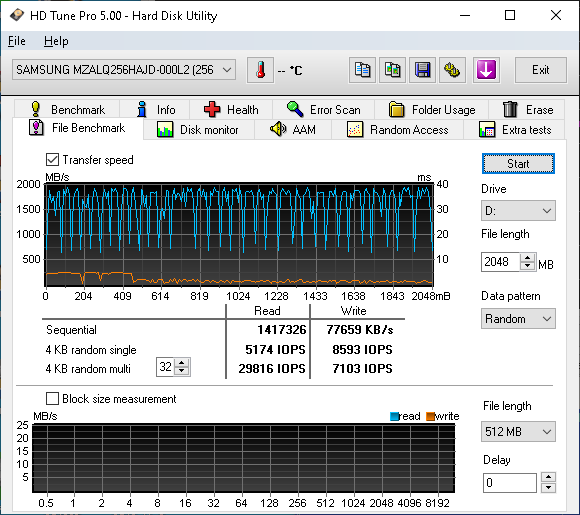
Task: Expand the 512 MB file length dropdown
Action: (518, 431)
